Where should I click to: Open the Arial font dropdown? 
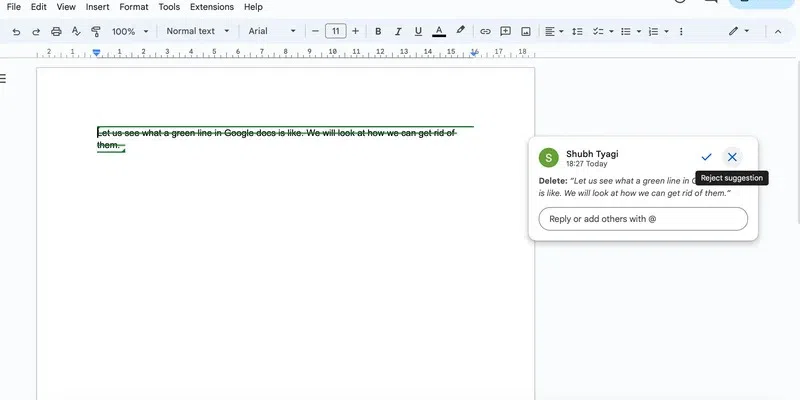click(x=272, y=31)
